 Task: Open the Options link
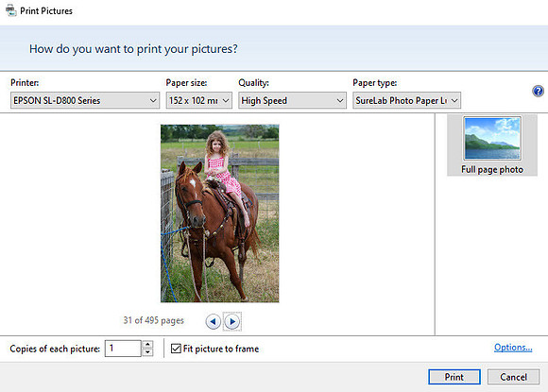click(x=513, y=348)
